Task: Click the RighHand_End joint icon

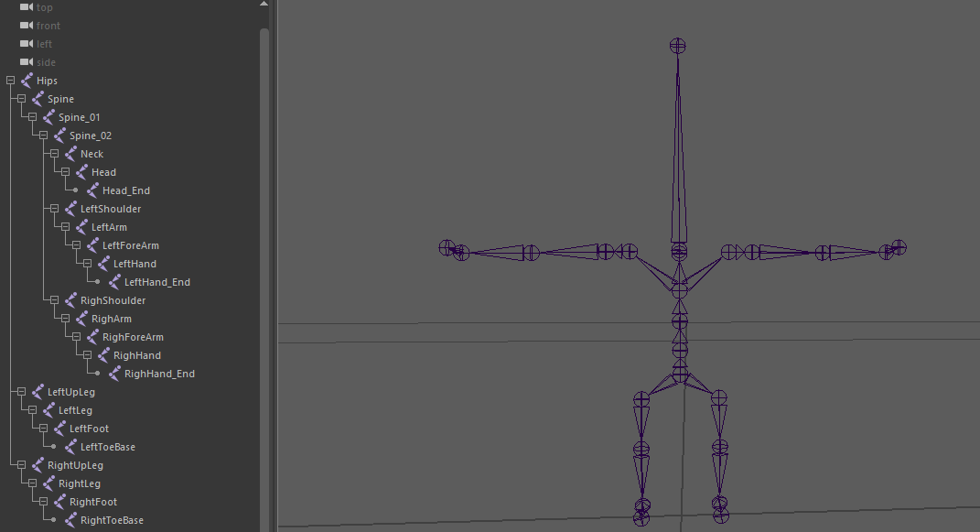Action: click(x=114, y=374)
